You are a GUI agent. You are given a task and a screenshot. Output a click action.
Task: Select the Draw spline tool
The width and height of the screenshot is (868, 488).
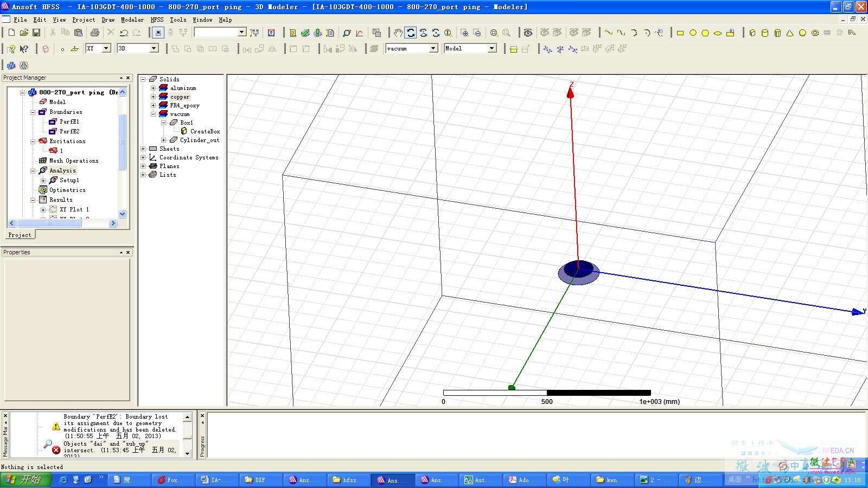(621, 33)
